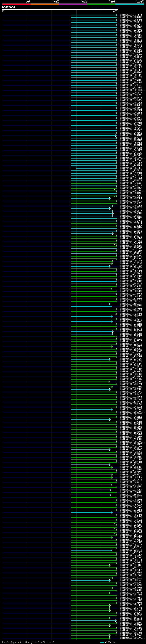Click the green ~80% legend segment
The image size is (146, 644).
point(101,4)
